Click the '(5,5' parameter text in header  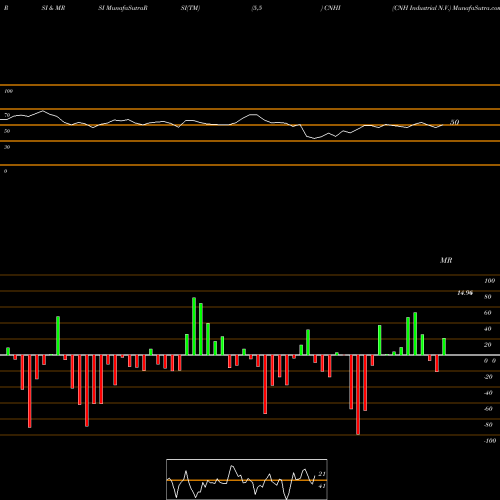pos(257,8)
